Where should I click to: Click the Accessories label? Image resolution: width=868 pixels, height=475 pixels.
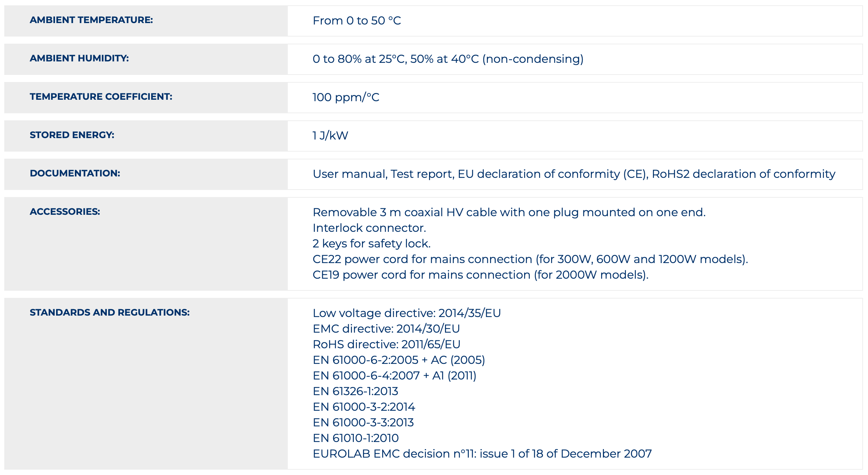[x=65, y=212]
